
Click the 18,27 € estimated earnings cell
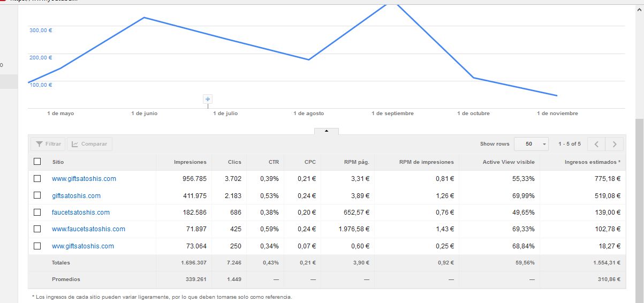point(609,246)
